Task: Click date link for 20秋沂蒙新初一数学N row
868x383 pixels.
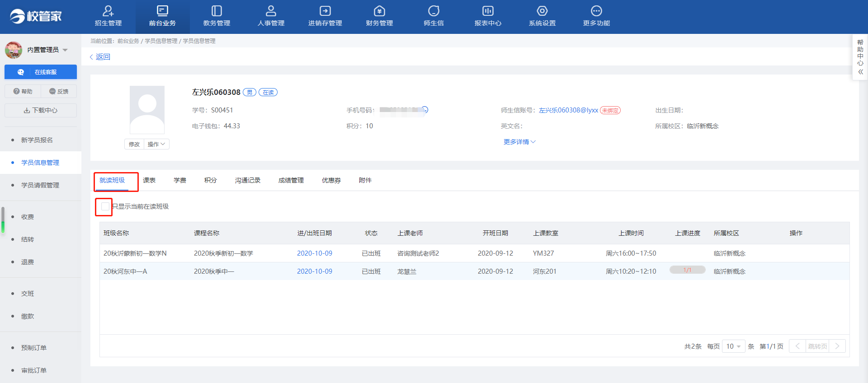Action: click(x=315, y=253)
